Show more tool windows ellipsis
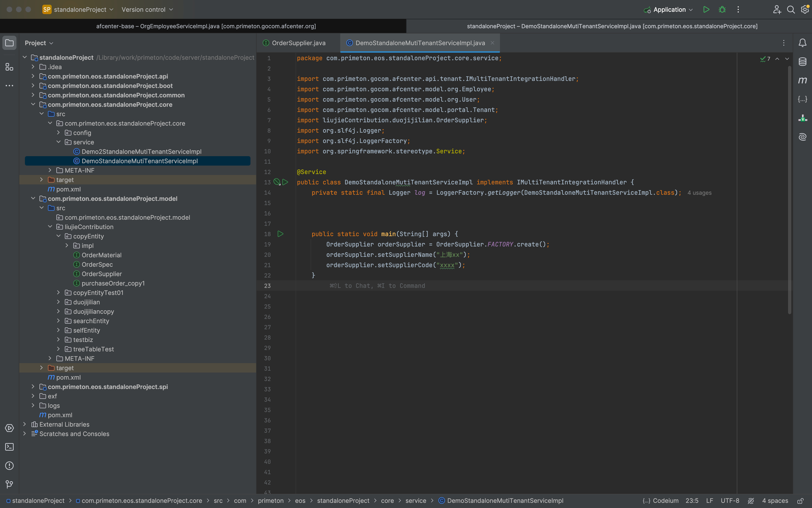The image size is (812, 508). [9, 86]
